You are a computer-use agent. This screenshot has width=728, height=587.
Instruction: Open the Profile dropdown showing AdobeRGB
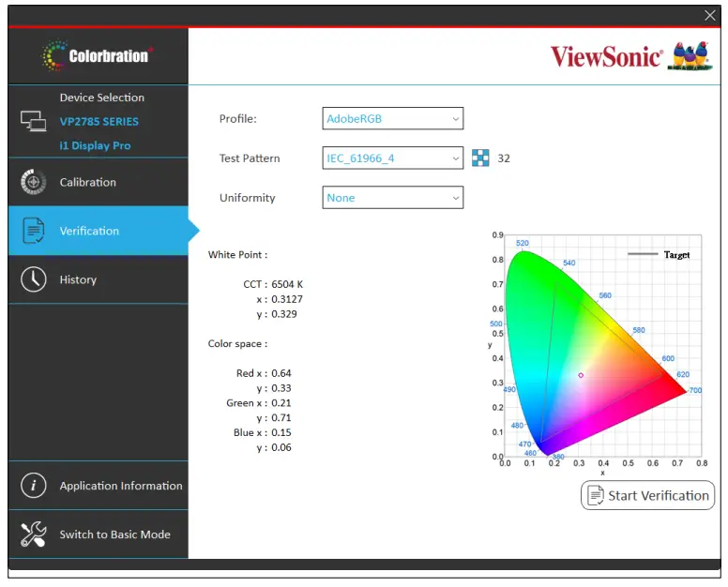tap(393, 118)
